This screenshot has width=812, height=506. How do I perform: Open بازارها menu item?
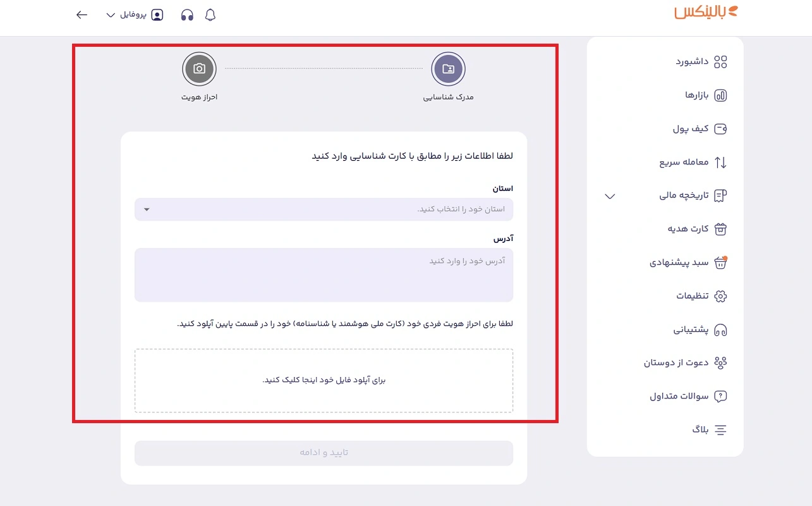tap(697, 96)
